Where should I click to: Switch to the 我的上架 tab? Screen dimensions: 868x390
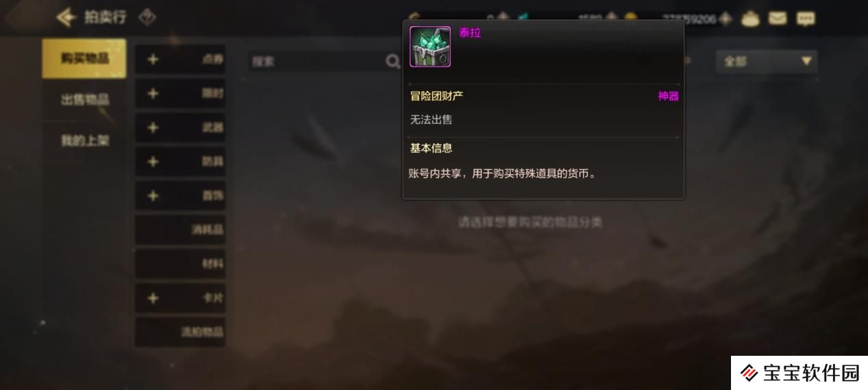[84, 141]
